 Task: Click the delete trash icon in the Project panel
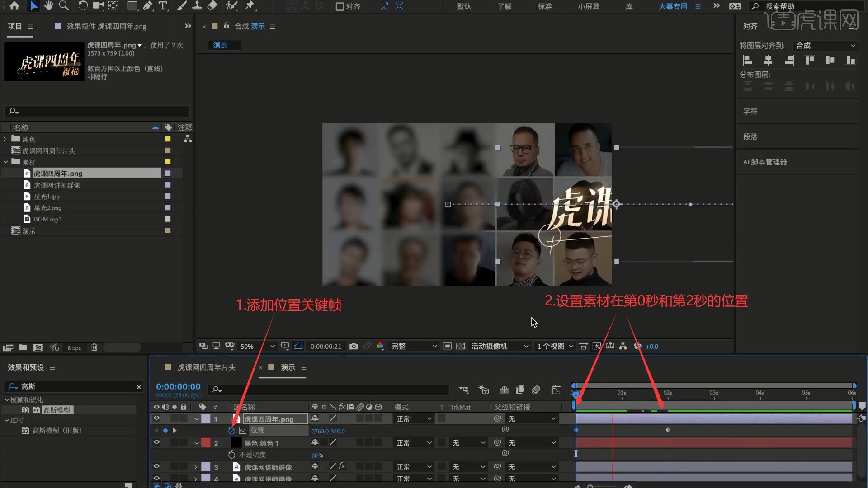click(94, 347)
